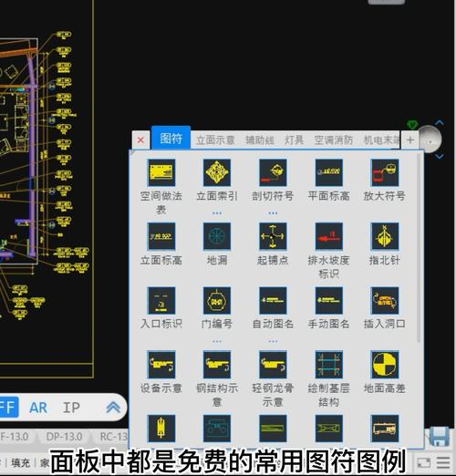The width and height of the screenshot is (456, 476).
Task: Choose the yellow bowtie symbol in the bottom row
Action: click(328, 429)
